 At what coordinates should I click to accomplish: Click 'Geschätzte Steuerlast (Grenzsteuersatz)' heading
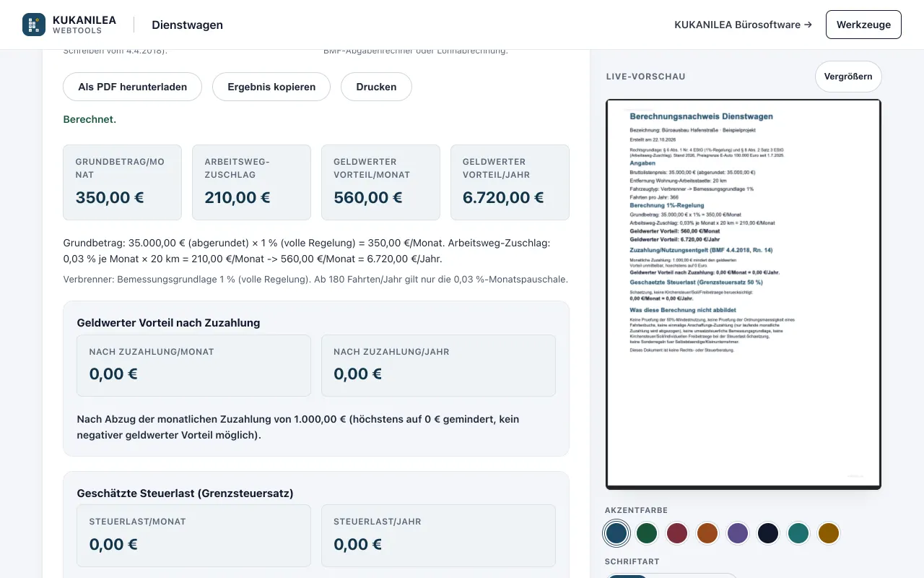click(185, 493)
